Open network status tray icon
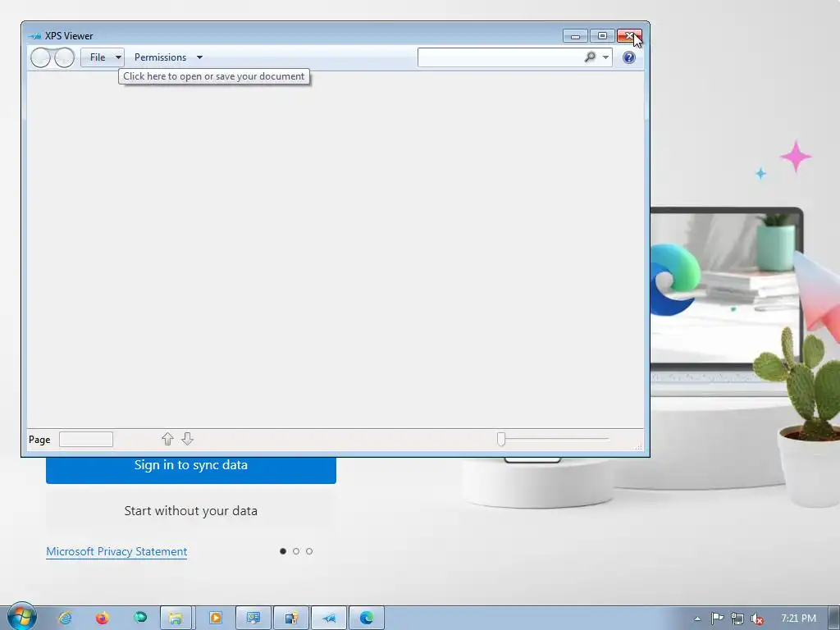 (737, 619)
